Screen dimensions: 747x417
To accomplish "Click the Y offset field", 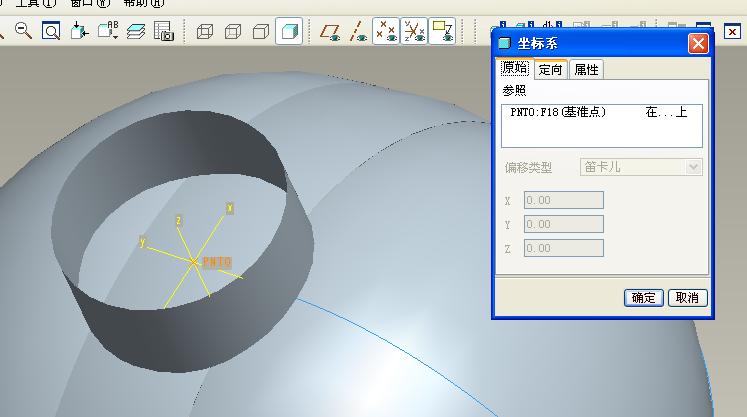I will pos(564,224).
